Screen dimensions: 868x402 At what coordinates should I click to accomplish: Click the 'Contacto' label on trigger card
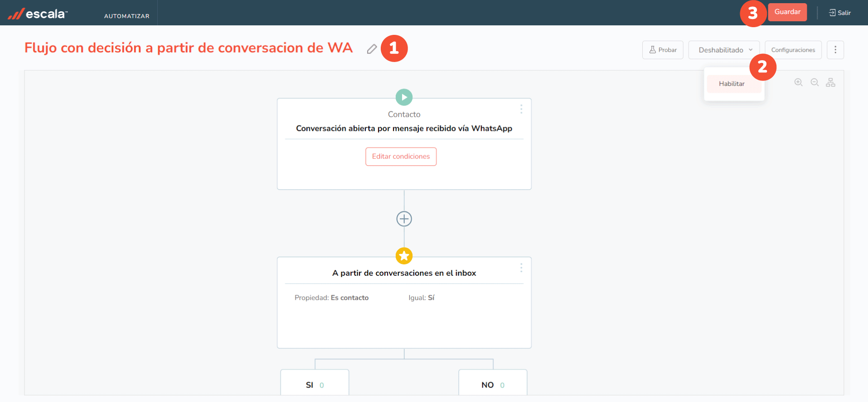404,115
